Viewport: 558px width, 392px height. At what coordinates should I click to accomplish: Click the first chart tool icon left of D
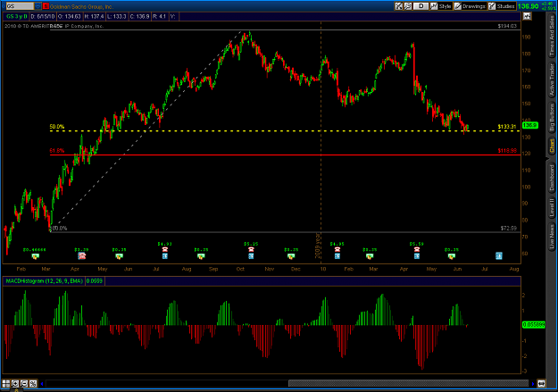(398, 5)
